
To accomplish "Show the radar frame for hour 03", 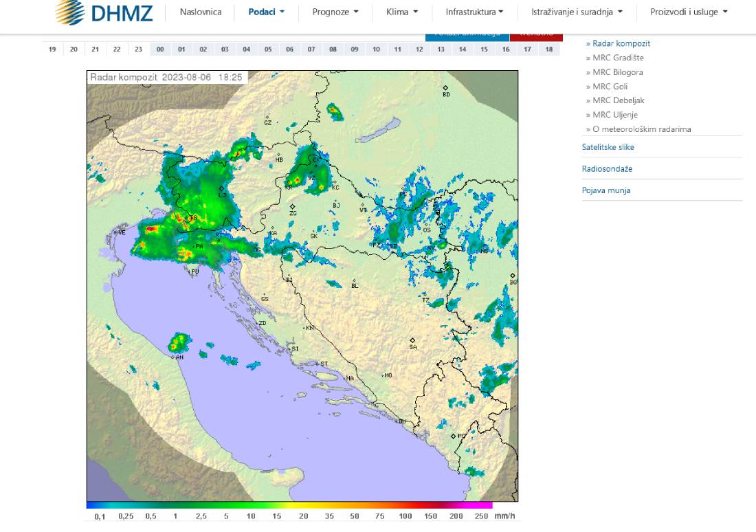I will click(225, 49).
